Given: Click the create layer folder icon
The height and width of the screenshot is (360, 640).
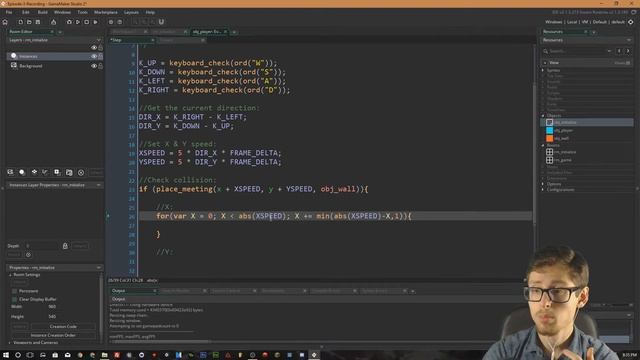Looking at the screenshot, I should click(x=69, y=172).
